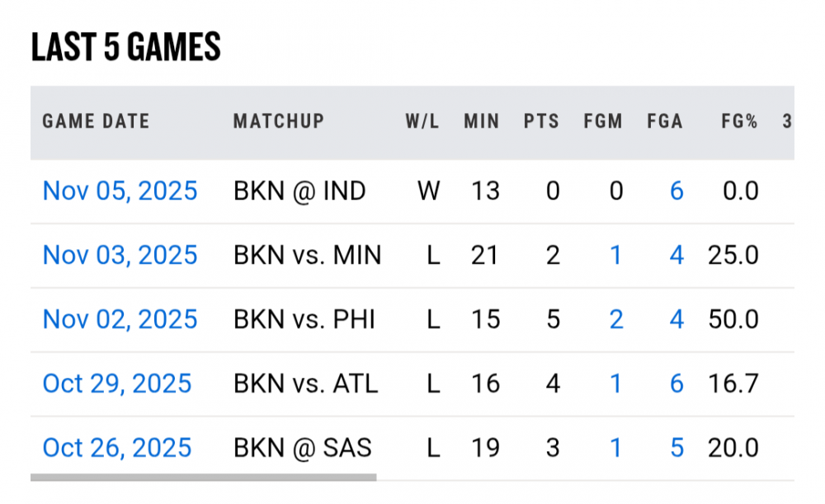The height and width of the screenshot is (504, 825).
Task: Click FGM value 1 for the MIN game
Action: [615, 255]
